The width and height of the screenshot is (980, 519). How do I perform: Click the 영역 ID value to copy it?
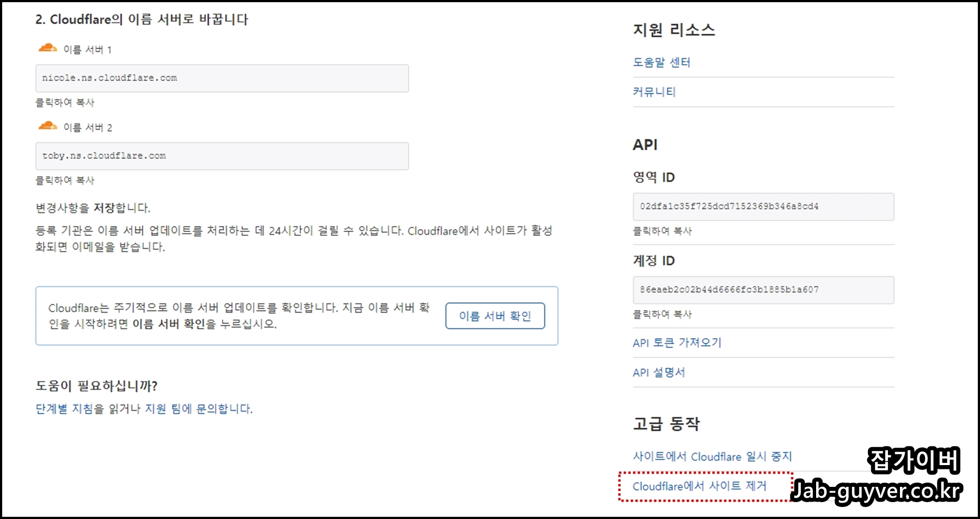coord(763,207)
